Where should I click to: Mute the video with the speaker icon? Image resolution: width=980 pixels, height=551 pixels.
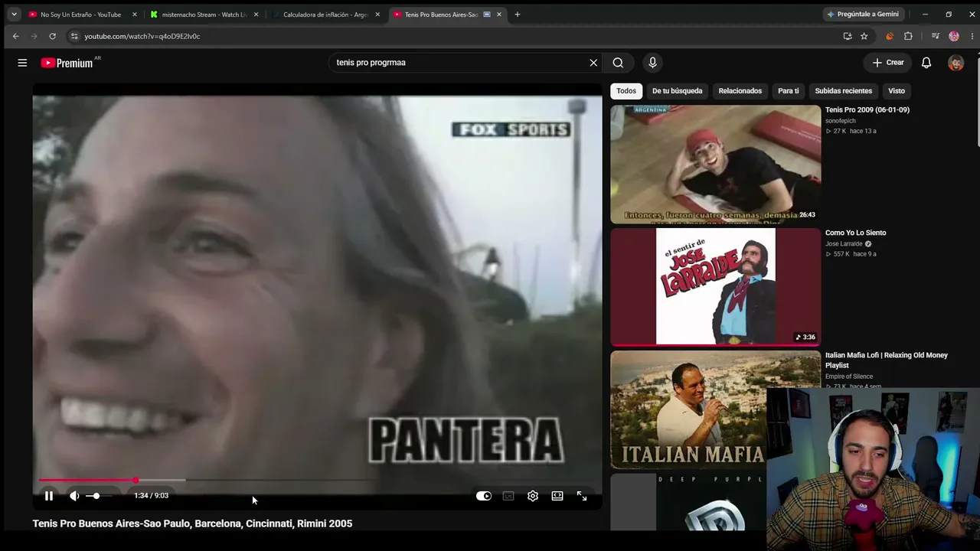coord(74,496)
